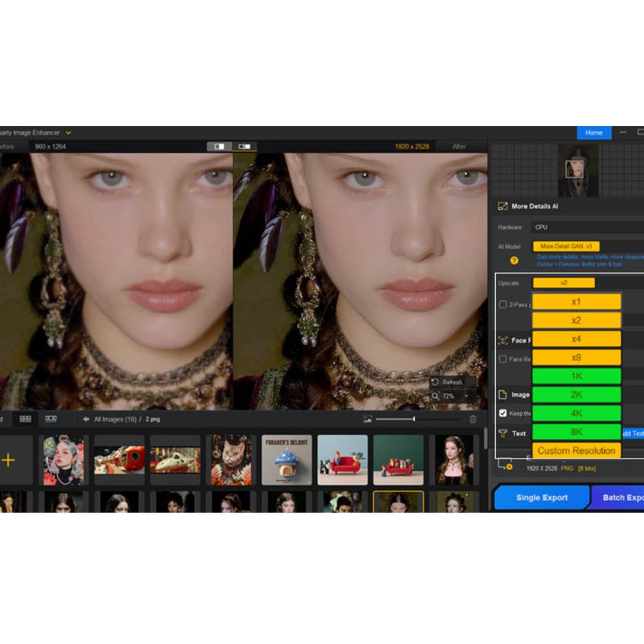
Task: Select 4K from the Upscale list
Action: click(576, 413)
